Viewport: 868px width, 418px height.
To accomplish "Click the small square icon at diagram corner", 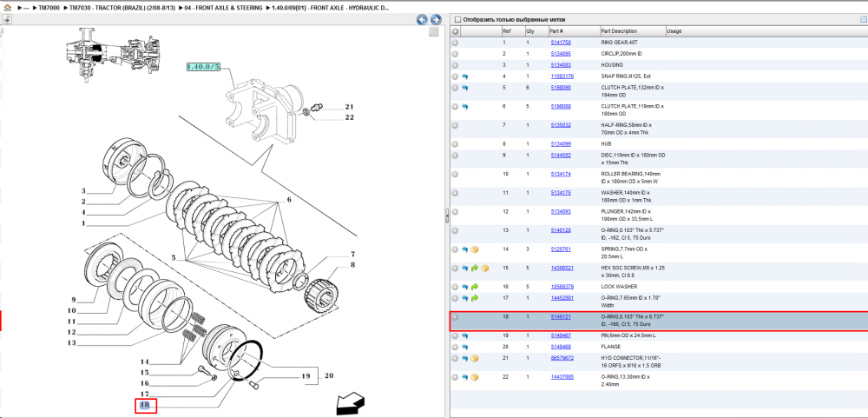I will [435, 31].
